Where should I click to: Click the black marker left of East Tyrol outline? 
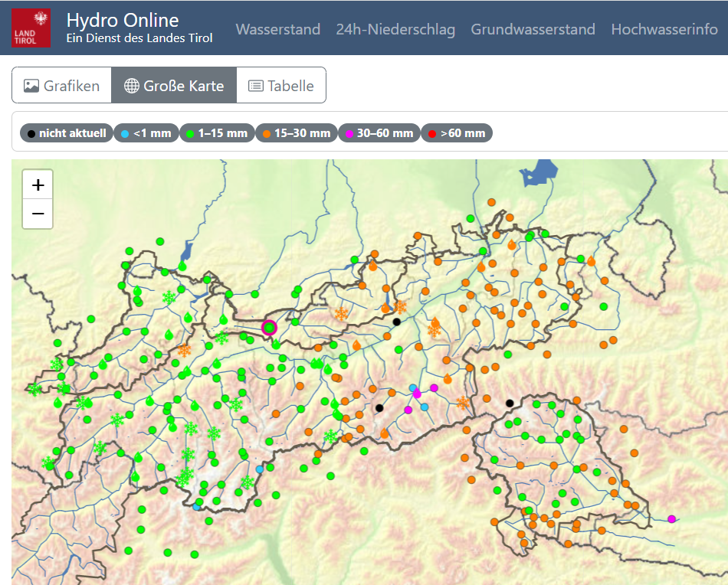click(510, 403)
